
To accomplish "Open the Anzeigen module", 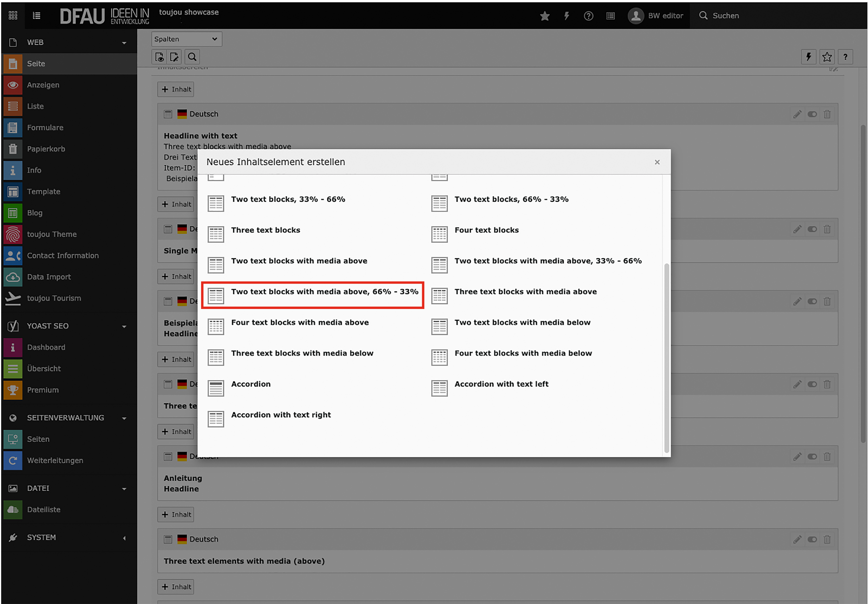I will (69, 85).
